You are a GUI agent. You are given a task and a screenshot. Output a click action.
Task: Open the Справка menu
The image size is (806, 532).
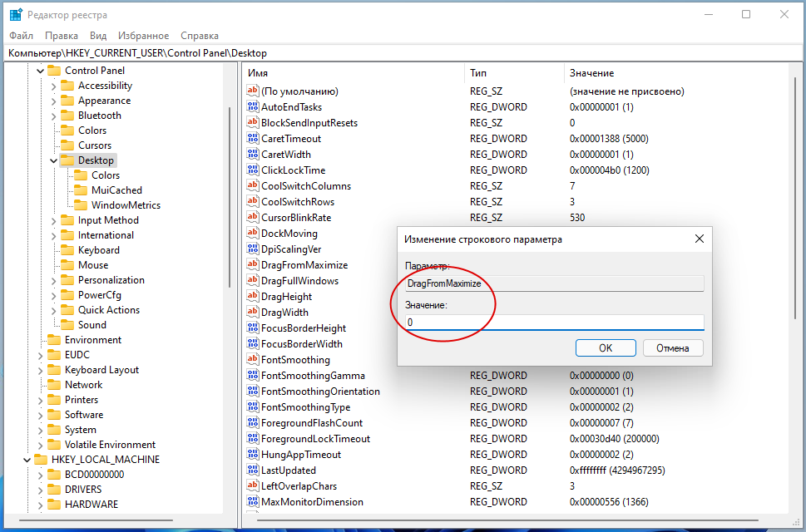coord(200,36)
